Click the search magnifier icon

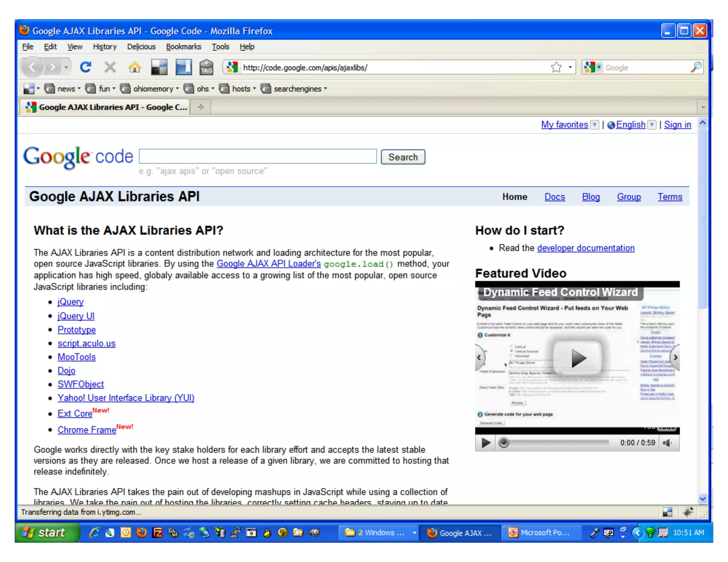tap(696, 67)
